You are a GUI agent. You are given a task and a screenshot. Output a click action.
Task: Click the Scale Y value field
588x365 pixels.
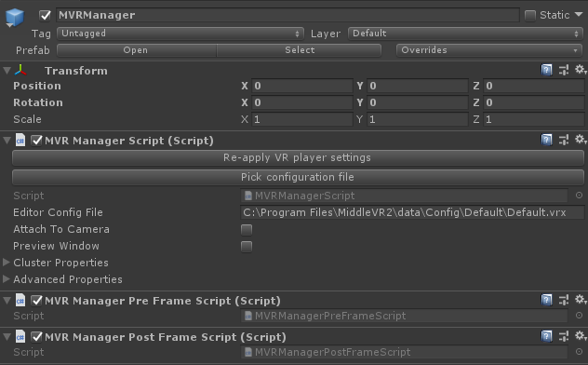418,119
